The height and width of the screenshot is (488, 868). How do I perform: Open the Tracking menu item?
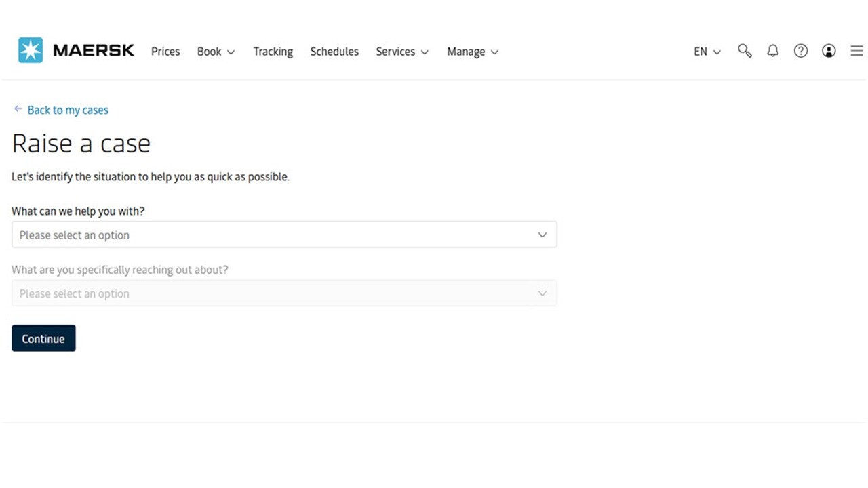click(273, 52)
